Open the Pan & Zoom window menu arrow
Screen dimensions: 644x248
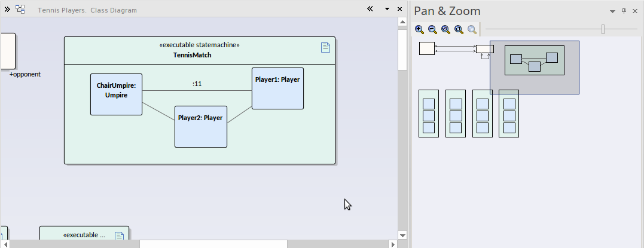[x=612, y=11]
